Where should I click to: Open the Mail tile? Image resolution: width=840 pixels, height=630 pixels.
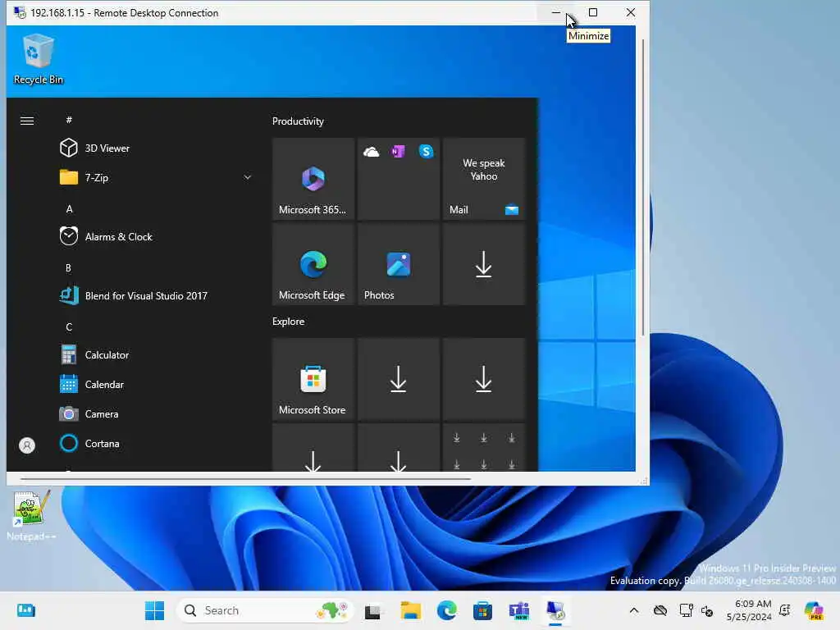(x=484, y=178)
